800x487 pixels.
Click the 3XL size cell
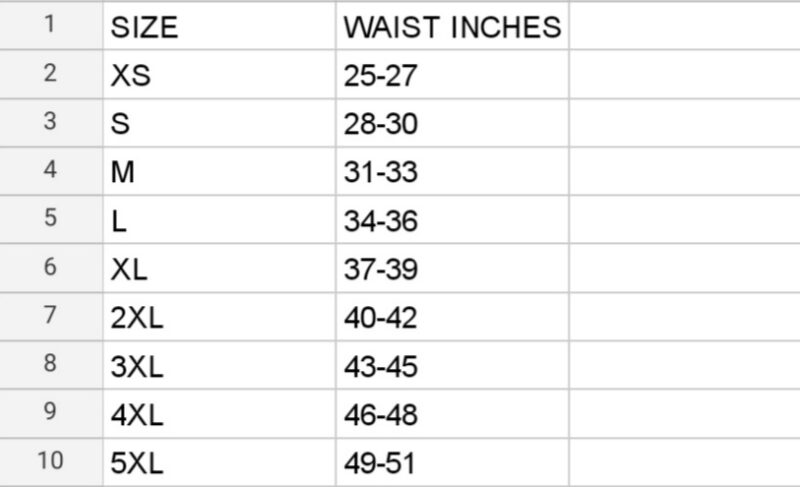pyautogui.click(x=218, y=366)
